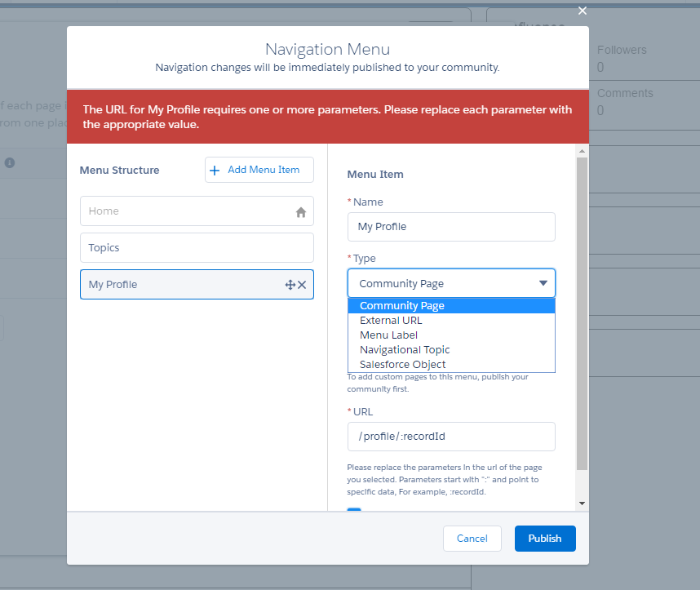Choose Community Page option in list
Image resolution: width=700 pixels, height=590 pixels.
click(451, 305)
